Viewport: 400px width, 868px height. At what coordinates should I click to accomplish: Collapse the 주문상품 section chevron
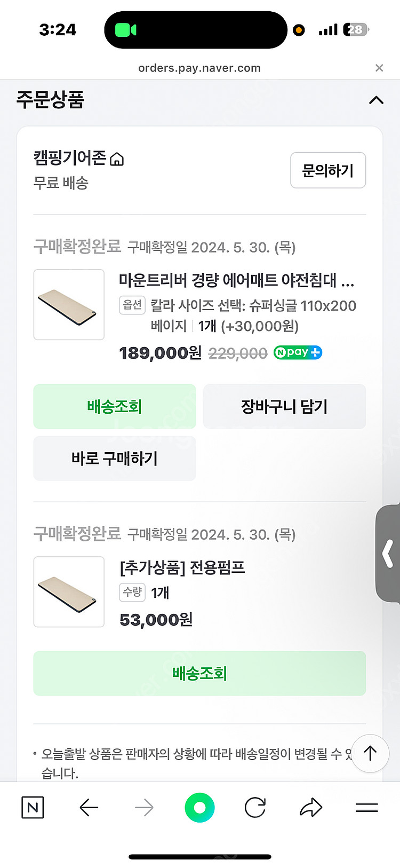[x=376, y=100]
